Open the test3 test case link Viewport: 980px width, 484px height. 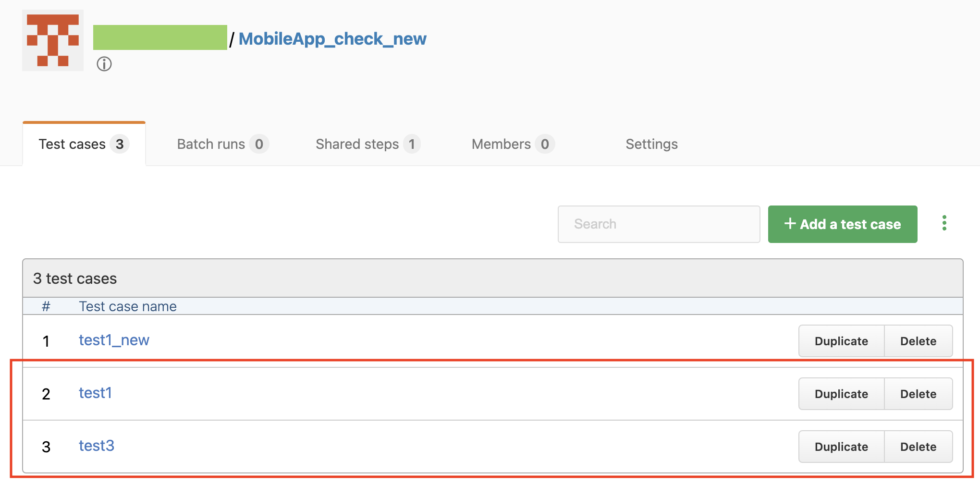(x=97, y=446)
